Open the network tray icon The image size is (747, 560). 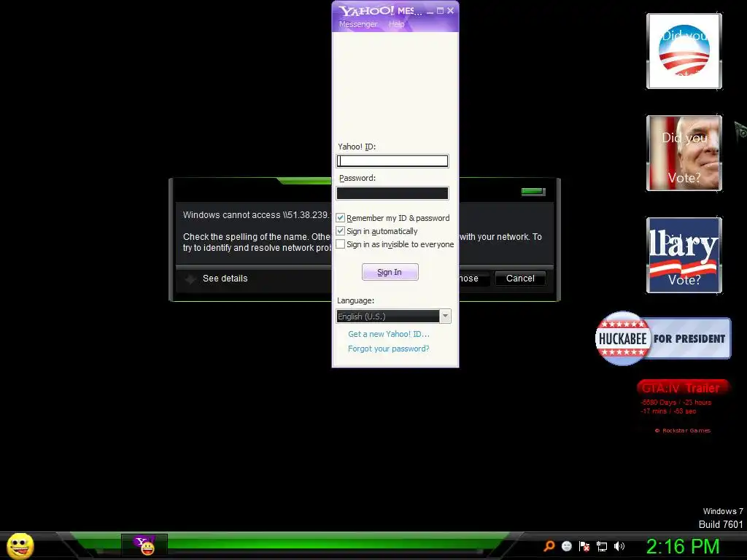tap(602, 546)
